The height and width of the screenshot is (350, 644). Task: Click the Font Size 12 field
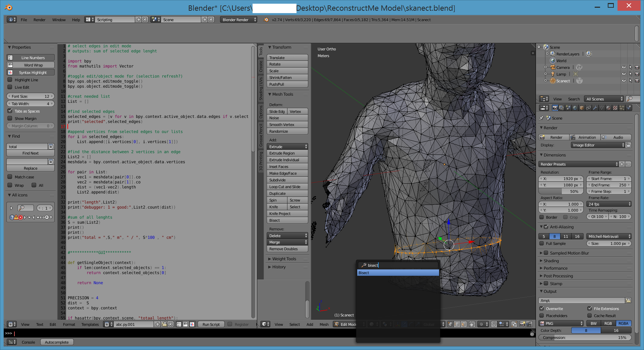point(31,96)
